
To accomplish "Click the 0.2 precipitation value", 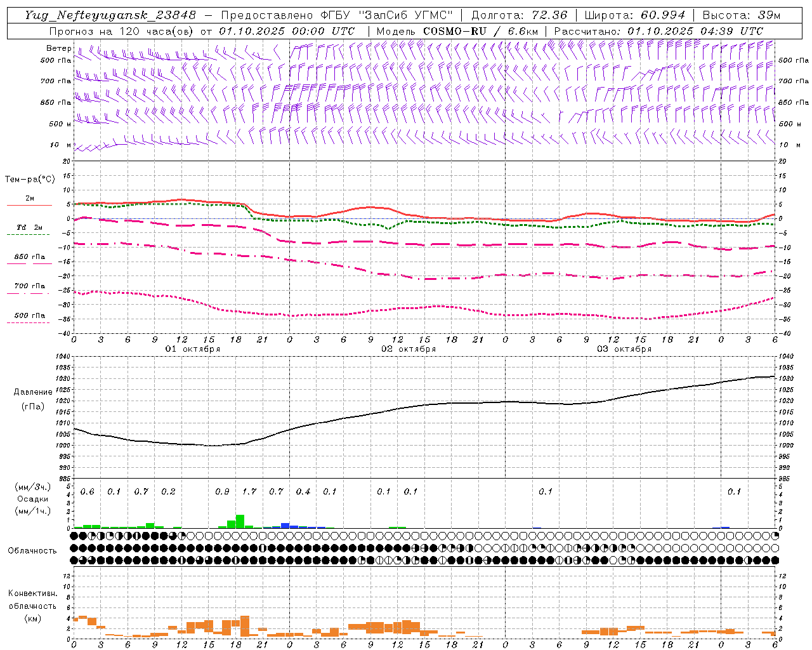I will (x=168, y=492).
